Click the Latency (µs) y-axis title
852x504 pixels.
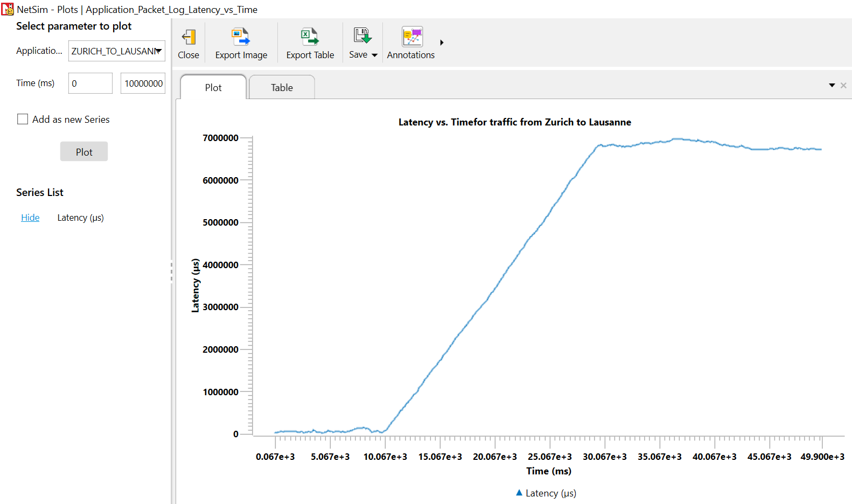195,285
